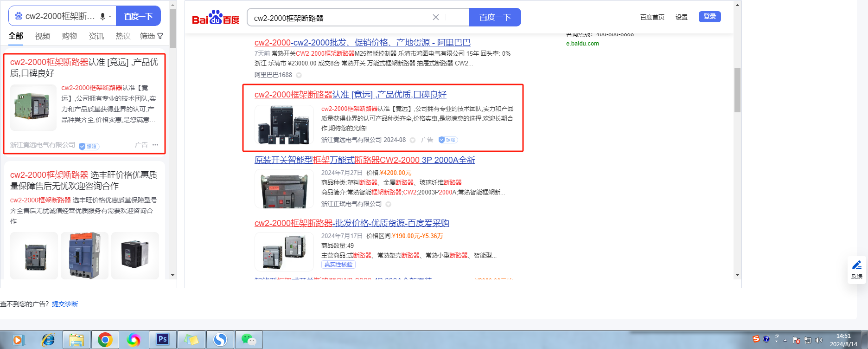Open Sogou browser from taskbar
Screen dimensions: 868x349
[220, 340]
